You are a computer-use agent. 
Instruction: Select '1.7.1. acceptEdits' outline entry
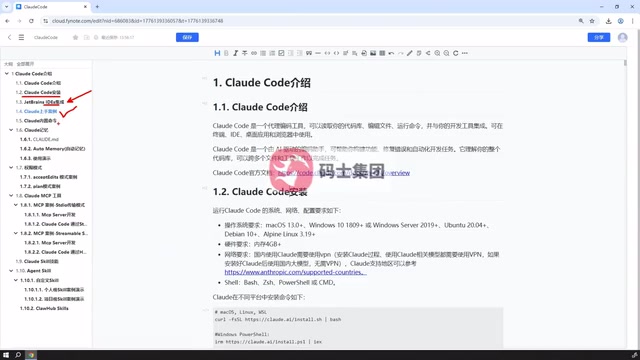click(49, 177)
